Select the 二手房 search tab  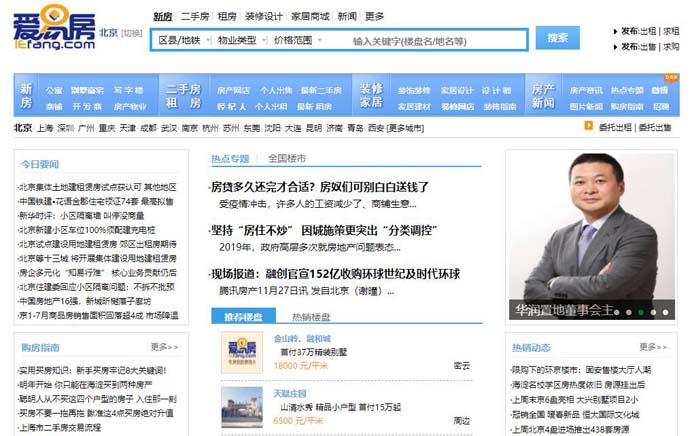[195, 17]
